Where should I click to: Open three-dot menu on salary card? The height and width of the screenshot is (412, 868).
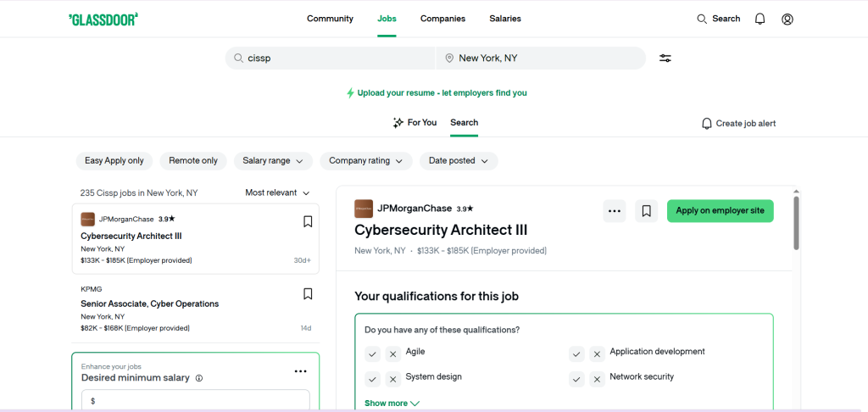301,371
